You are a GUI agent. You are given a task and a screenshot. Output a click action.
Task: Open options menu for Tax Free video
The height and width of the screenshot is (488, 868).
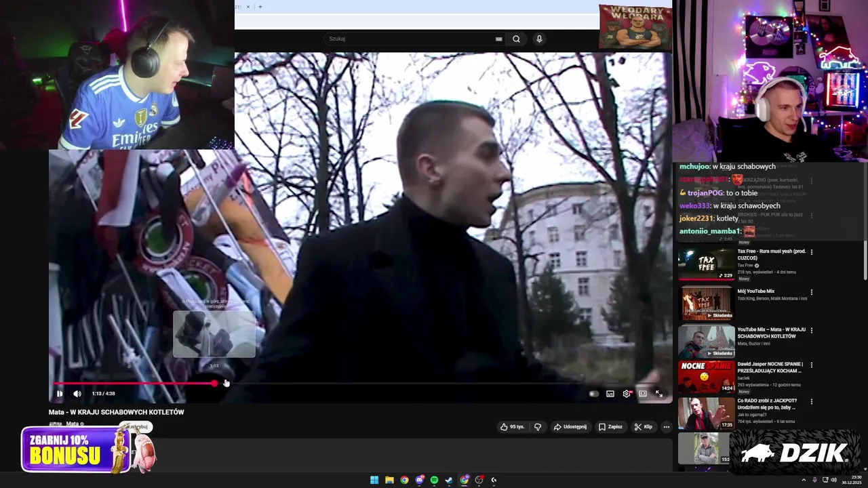[812, 252]
